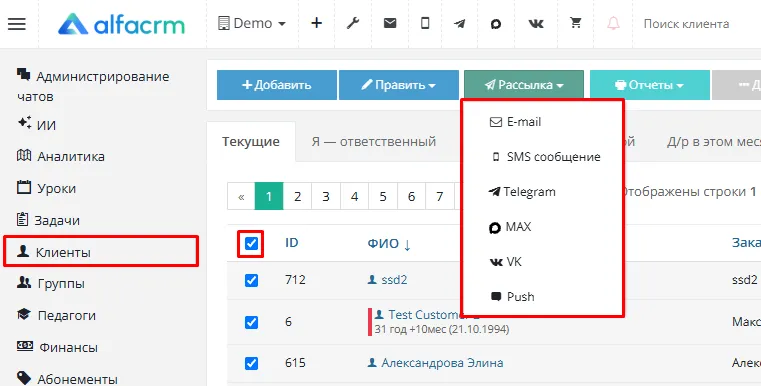Click the mobile phone icon in header
The image size is (761, 386).
[x=425, y=23]
